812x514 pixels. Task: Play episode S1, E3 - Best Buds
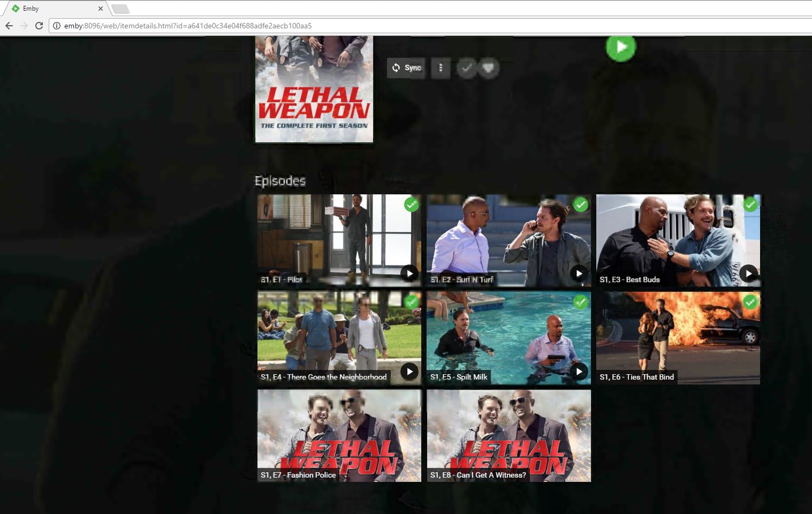(x=748, y=274)
